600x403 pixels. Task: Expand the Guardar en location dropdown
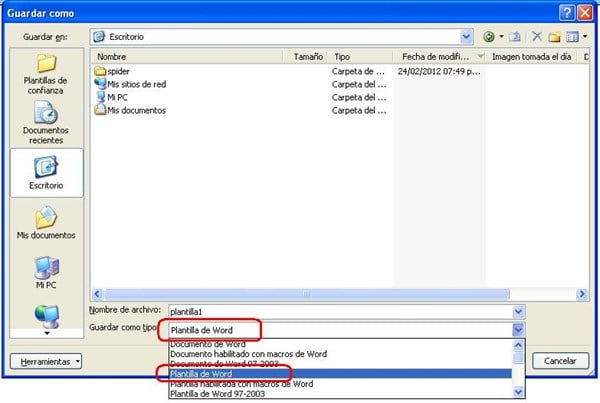tap(466, 37)
